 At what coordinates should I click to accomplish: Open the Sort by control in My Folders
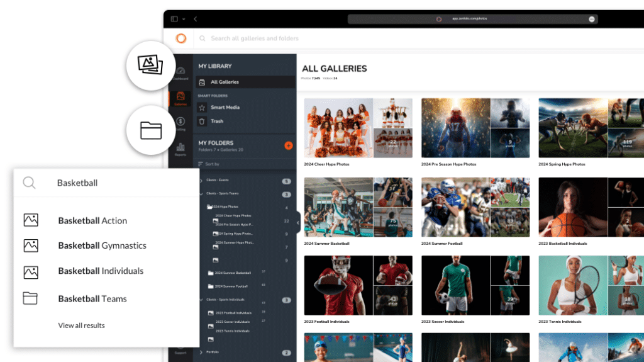(209, 164)
